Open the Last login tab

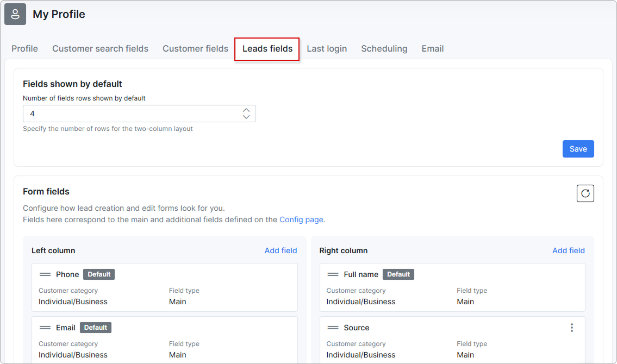tap(327, 48)
